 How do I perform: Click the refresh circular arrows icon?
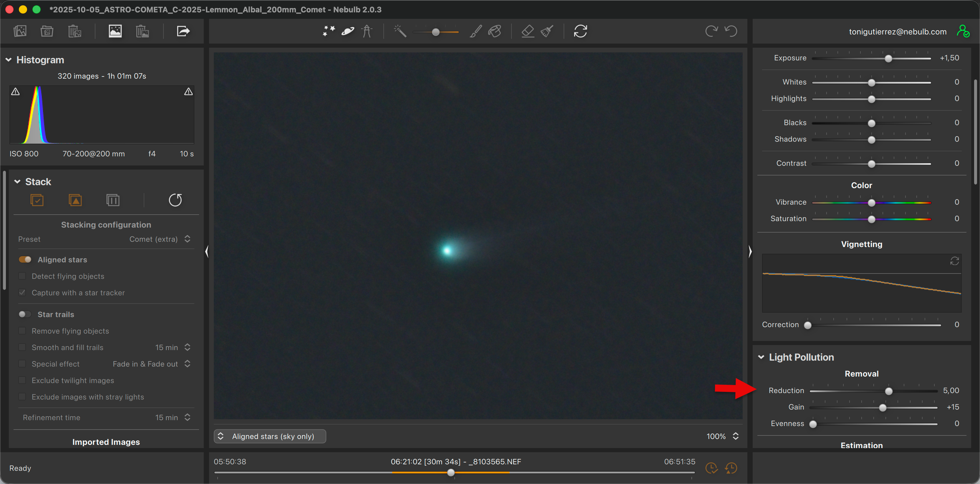click(580, 31)
